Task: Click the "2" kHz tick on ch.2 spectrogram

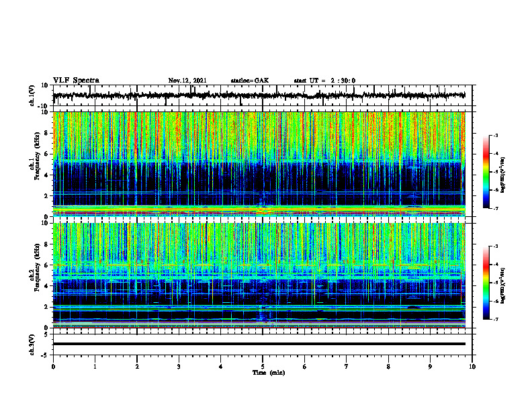Action: coord(47,307)
